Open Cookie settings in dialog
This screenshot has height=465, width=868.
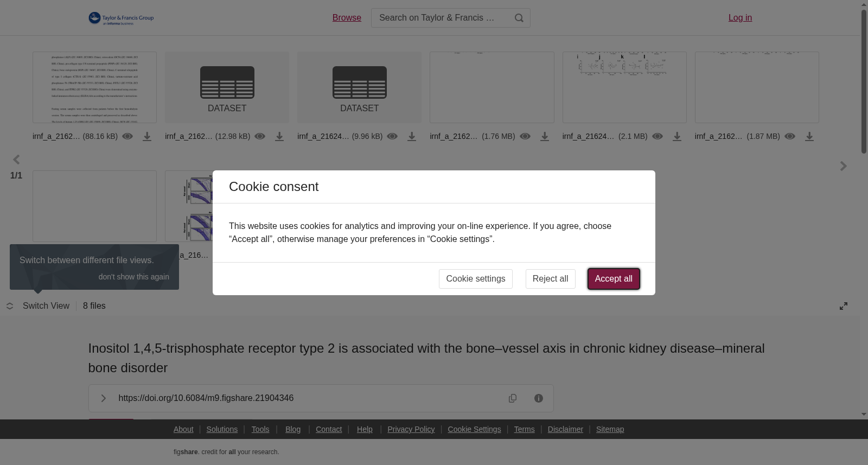(x=476, y=279)
